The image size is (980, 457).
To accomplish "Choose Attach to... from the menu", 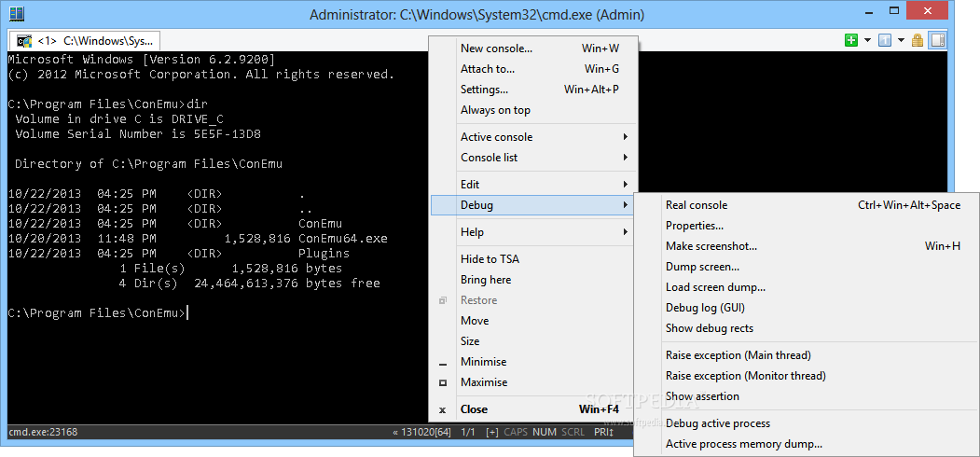I will click(533, 69).
